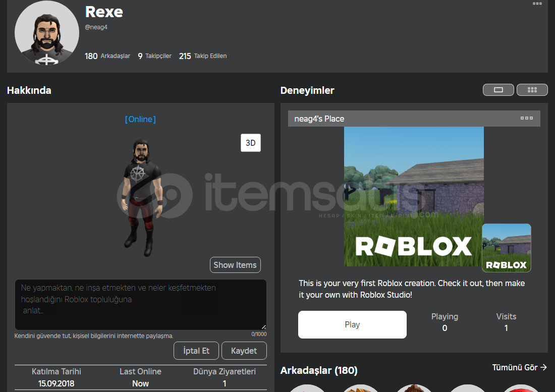Click the Visits count label
Image resolution: width=555 pixels, height=392 pixels.
coord(506,317)
